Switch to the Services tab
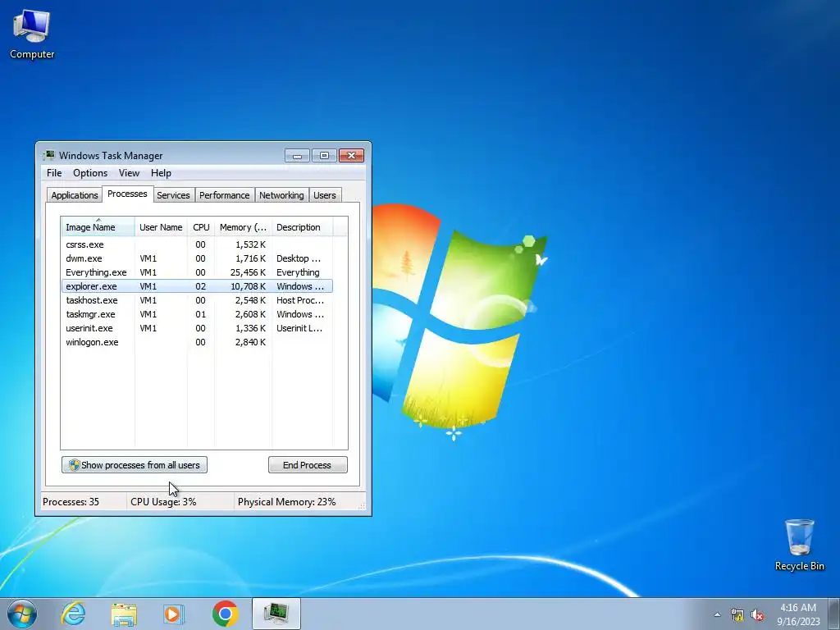This screenshot has width=840, height=630. [x=173, y=195]
